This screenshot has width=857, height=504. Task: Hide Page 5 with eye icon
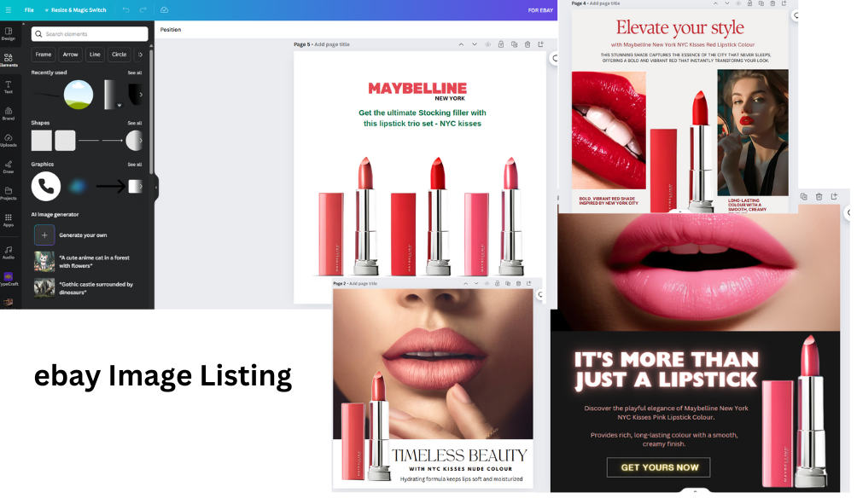[x=487, y=44]
